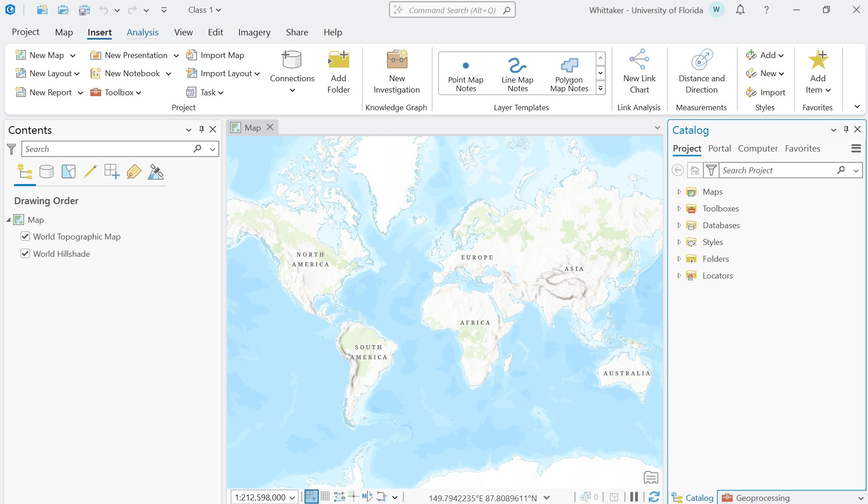Pause map drawing

(634, 497)
